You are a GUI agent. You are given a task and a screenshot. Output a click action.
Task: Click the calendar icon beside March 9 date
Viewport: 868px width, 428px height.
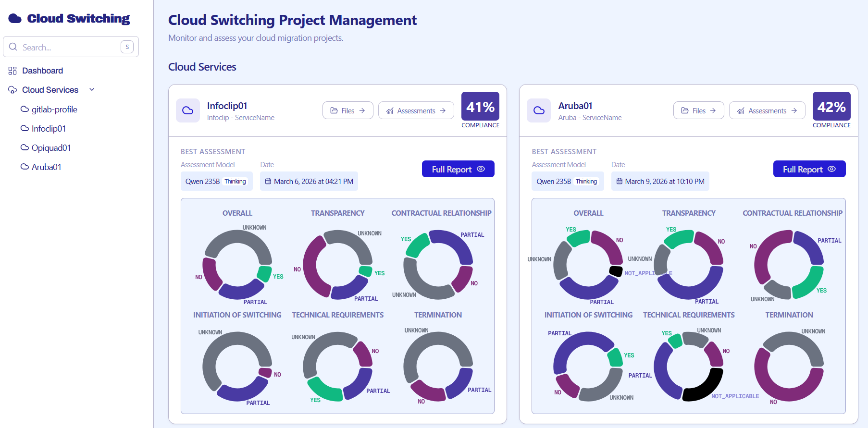pyautogui.click(x=620, y=182)
